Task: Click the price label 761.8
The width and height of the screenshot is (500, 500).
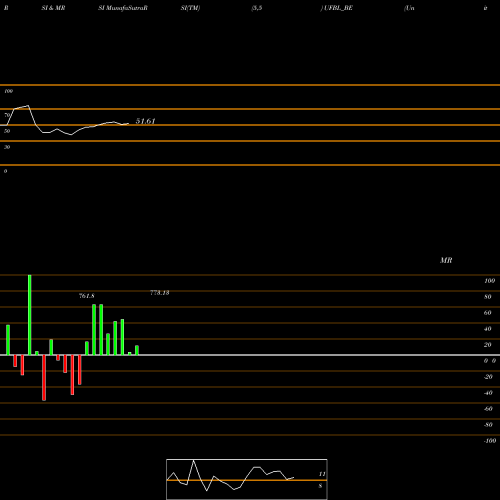Action: coord(87,296)
